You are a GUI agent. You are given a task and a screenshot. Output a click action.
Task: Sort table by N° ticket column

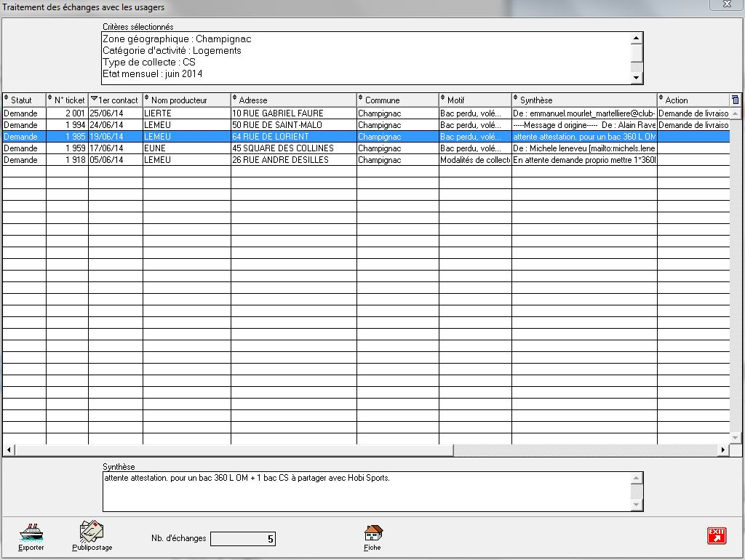(69, 100)
